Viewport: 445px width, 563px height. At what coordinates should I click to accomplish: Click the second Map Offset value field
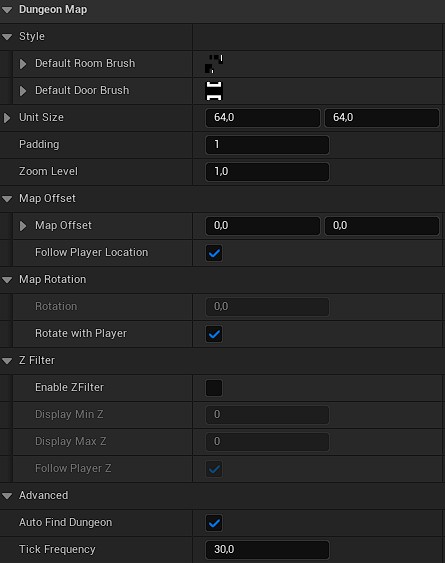382,226
